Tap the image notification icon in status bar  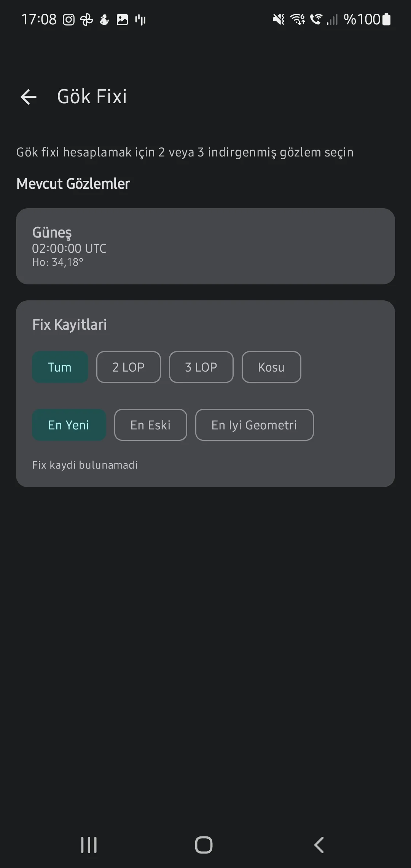coord(123,19)
